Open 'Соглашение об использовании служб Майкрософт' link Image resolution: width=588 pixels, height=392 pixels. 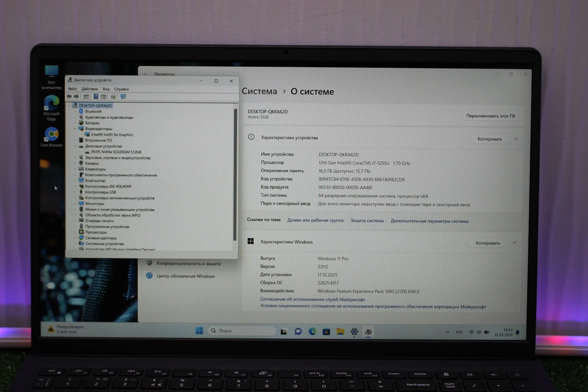point(313,299)
